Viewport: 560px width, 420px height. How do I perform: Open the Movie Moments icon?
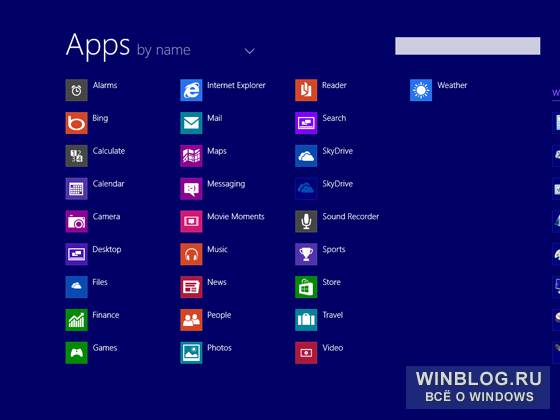click(x=191, y=221)
